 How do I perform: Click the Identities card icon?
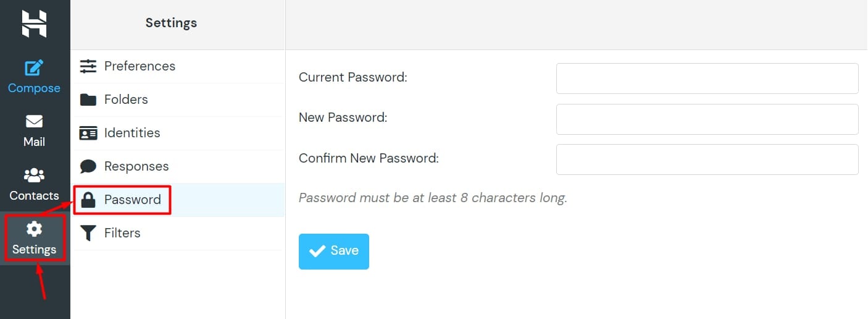[x=88, y=133]
